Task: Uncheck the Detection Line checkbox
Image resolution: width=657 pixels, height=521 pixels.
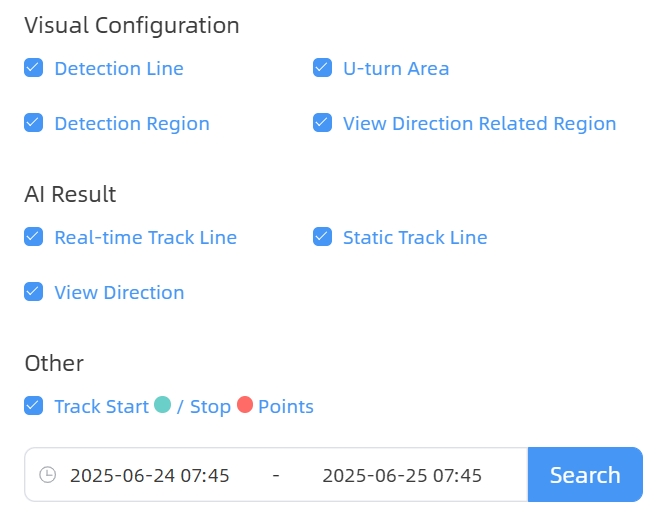Action: [x=33, y=68]
